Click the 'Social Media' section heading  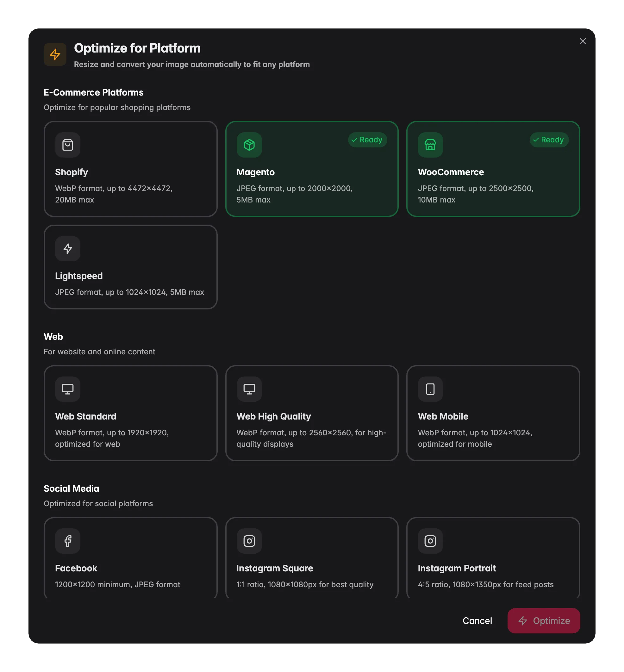(71, 488)
